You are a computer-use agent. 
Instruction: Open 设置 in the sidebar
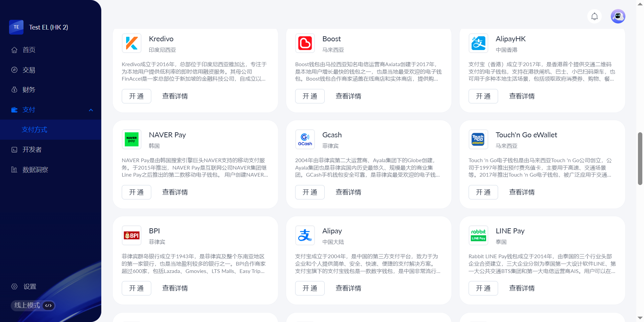point(30,287)
